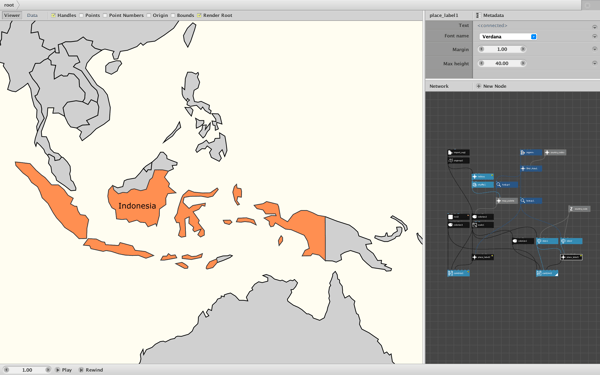Select the gray palette node next to lookup3
The image size is (600, 375).
coord(507,201)
